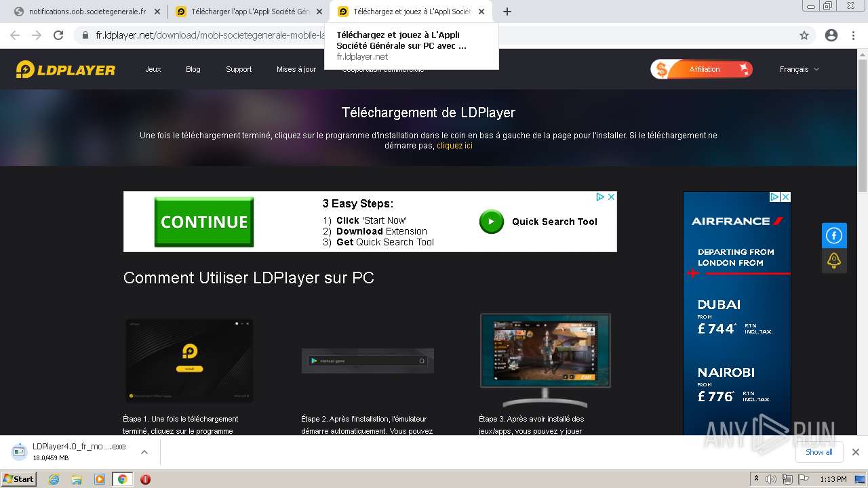The width and height of the screenshot is (868, 488).
Task: Open media player from taskbar
Action: coord(100,479)
